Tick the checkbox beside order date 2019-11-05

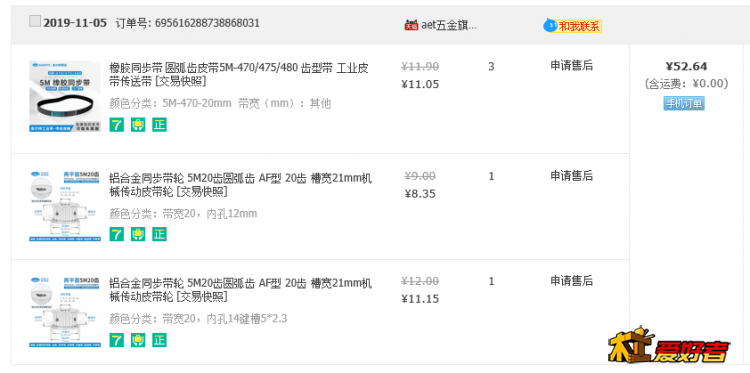coord(35,21)
